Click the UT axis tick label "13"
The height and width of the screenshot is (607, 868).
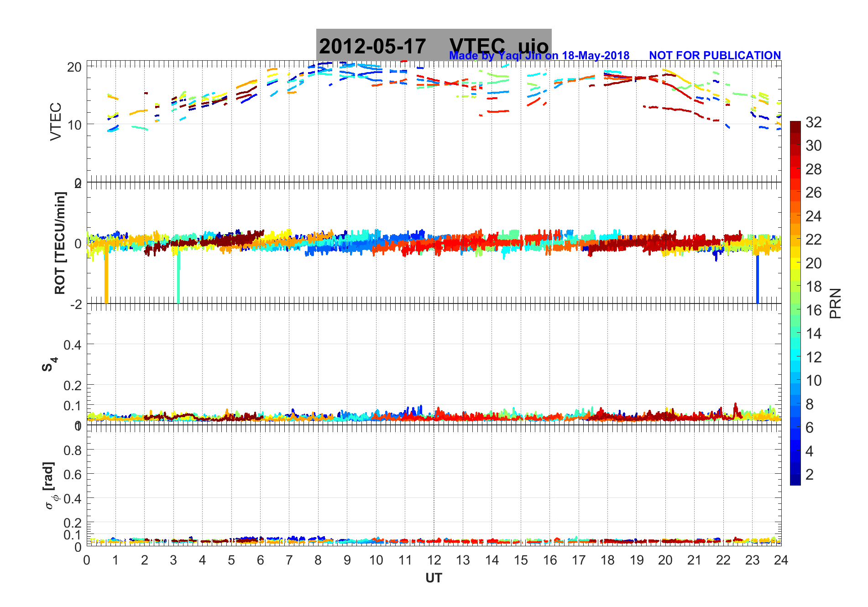(463, 560)
